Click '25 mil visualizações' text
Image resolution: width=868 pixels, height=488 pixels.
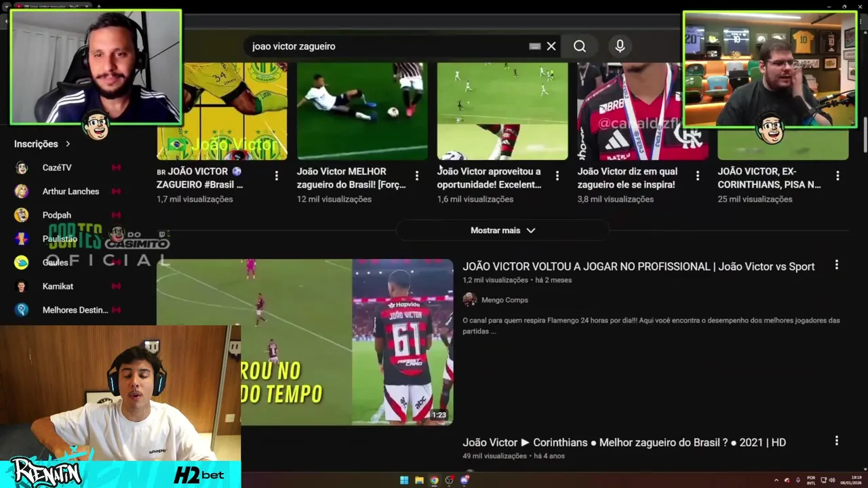pos(755,199)
